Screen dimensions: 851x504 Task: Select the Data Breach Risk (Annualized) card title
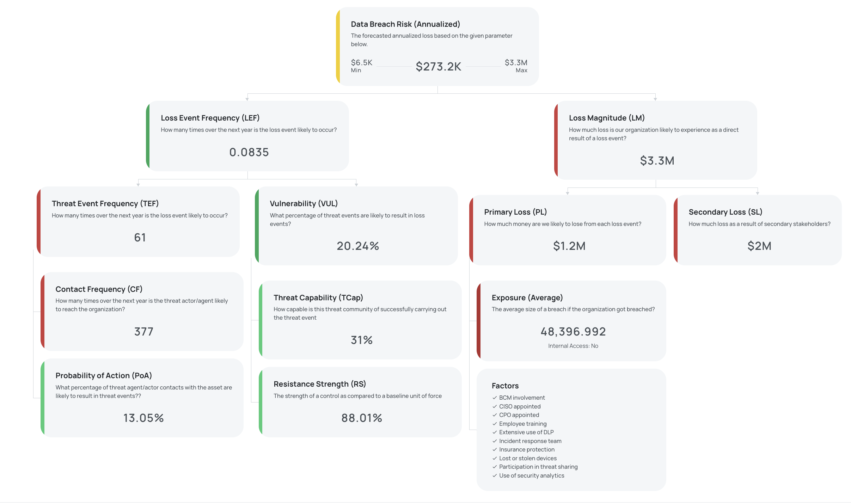(405, 24)
